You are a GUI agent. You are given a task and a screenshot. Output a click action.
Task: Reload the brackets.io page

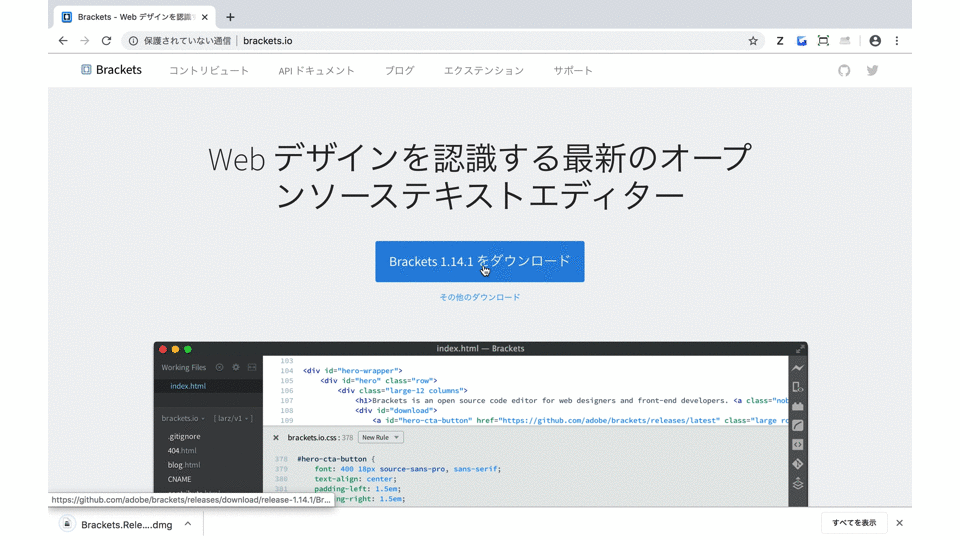pos(107,40)
